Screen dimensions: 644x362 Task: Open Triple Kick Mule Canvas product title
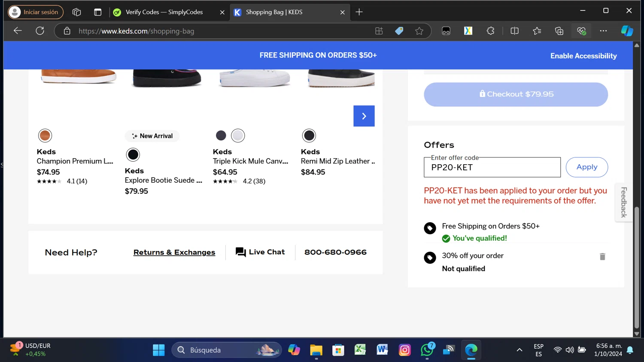coord(251,161)
